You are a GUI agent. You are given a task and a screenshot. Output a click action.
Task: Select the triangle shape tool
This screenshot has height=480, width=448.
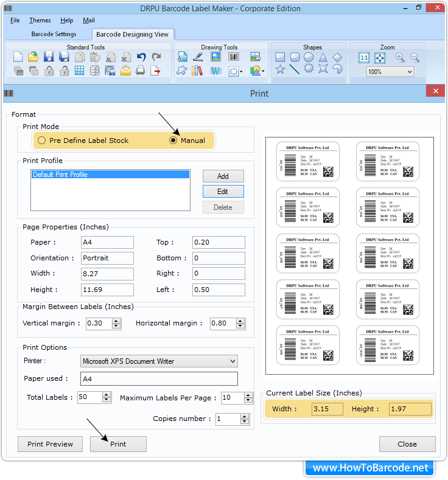click(x=323, y=57)
